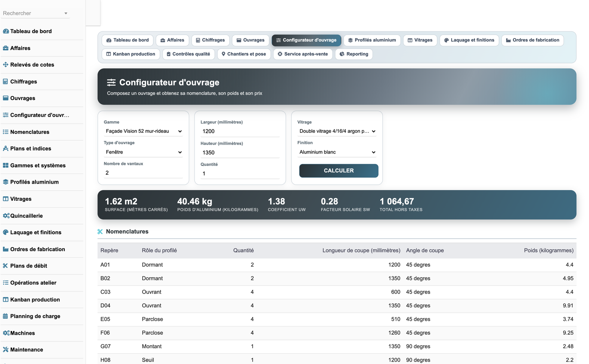Click the 40.46 kg aluminium weight value
This screenshot has height=364, width=589.
click(x=195, y=202)
